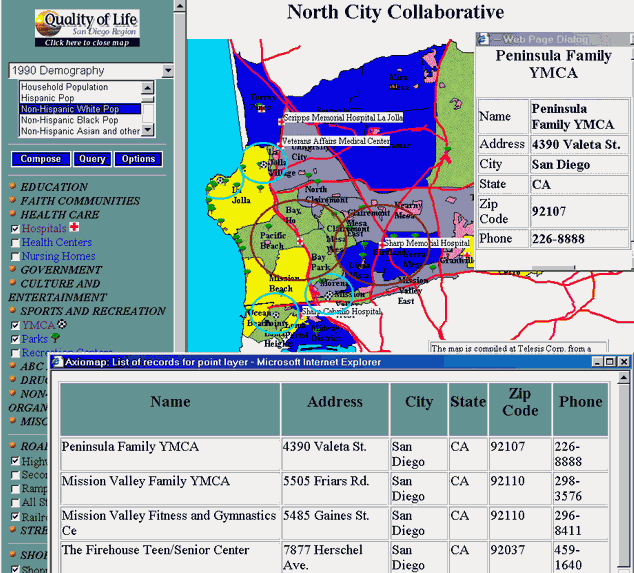Click the Quality of Life logo to close map
634x573 pixels.
click(x=87, y=27)
